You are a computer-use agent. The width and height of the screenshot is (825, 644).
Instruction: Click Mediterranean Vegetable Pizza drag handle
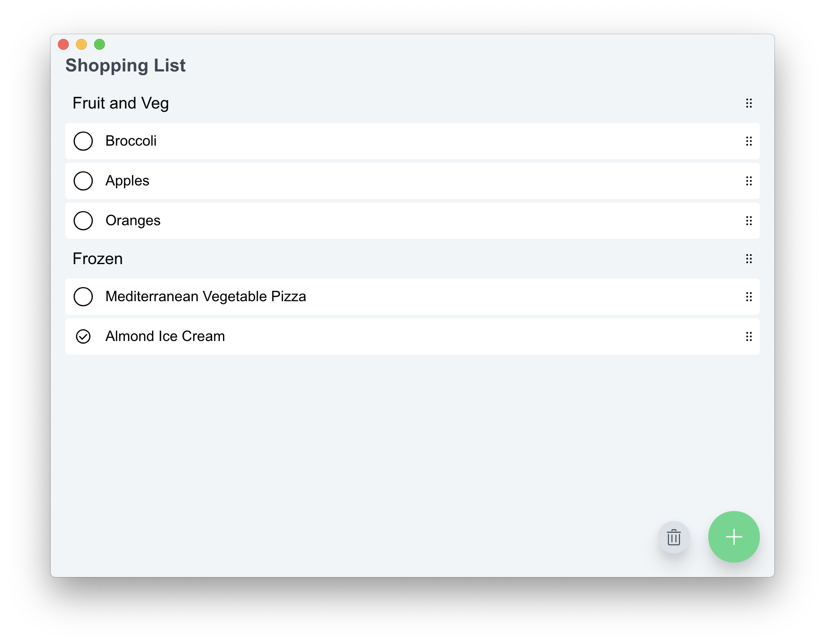tap(749, 297)
